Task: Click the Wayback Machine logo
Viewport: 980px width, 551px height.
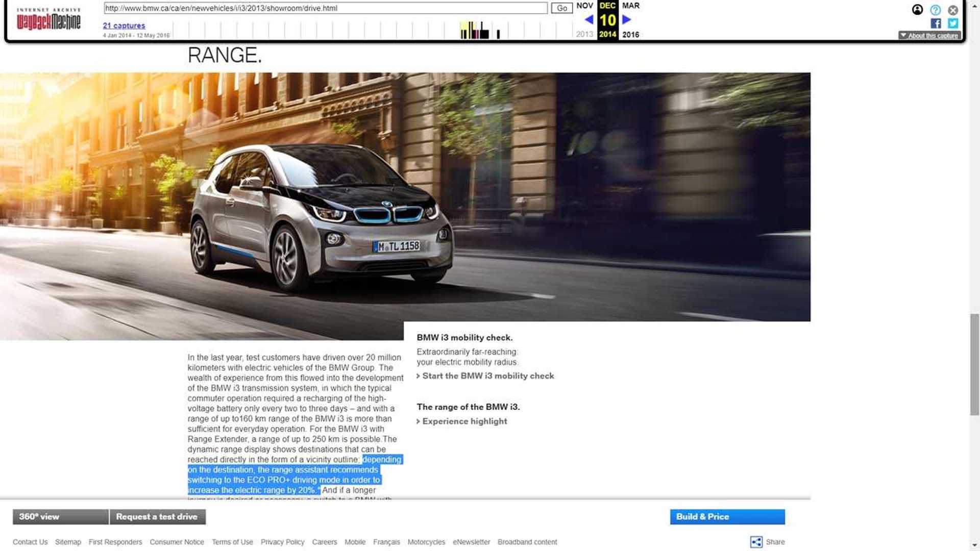Action: pyautogui.click(x=48, y=19)
